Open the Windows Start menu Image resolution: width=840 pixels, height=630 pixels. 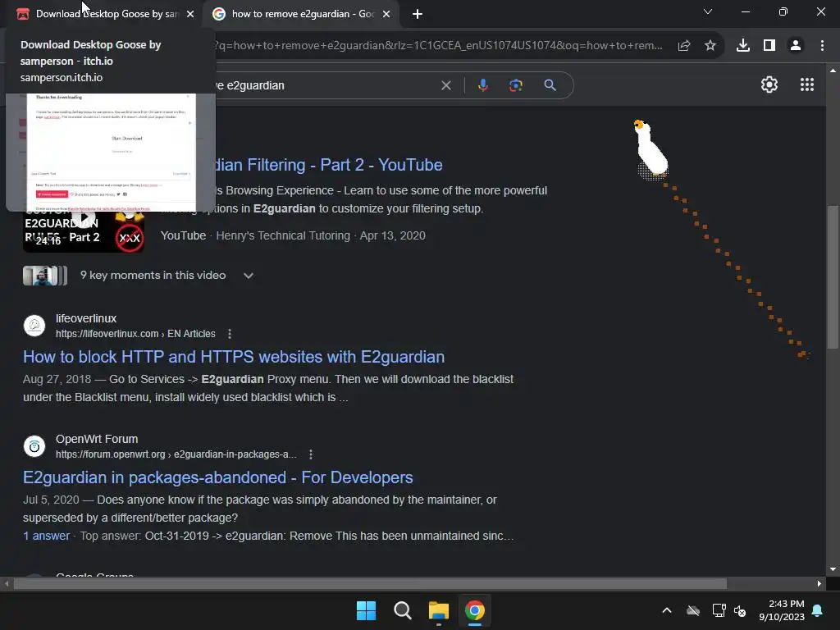tap(367, 610)
